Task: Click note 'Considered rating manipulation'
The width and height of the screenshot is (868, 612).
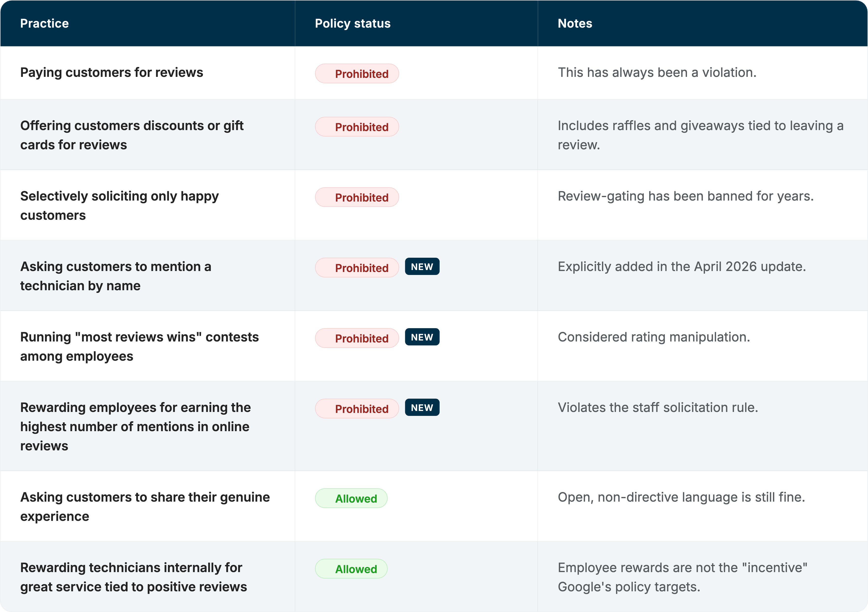Action: coord(654,337)
